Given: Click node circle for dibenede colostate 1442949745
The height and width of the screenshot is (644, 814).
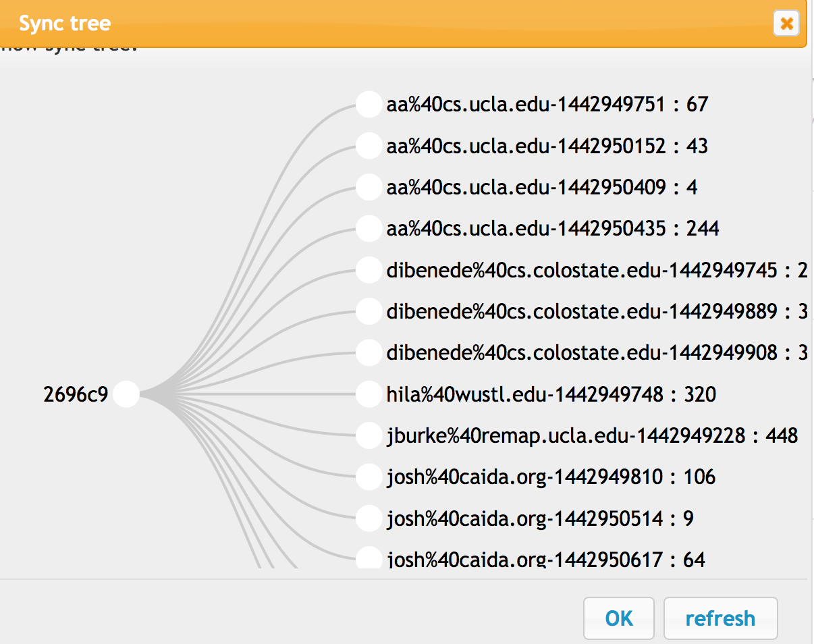Looking at the screenshot, I should point(369,270).
